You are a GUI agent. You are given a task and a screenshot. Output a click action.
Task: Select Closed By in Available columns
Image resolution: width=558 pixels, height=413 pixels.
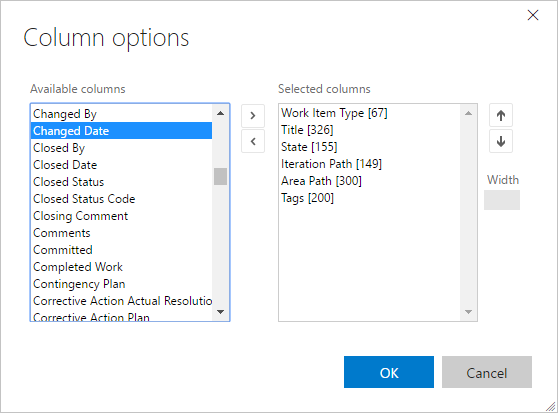point(121,148)
